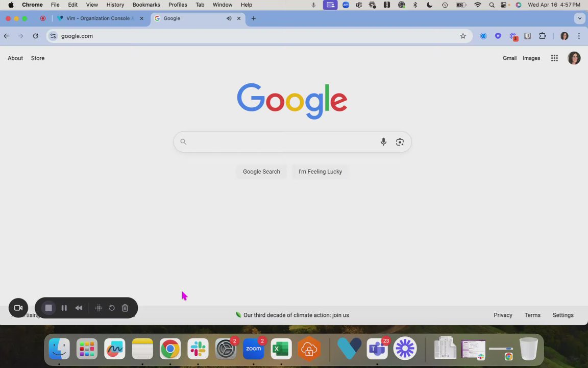Open the Google apps grid
This screenshot has width=588, height=368.
pyautogui.click(x=554, y=58)
